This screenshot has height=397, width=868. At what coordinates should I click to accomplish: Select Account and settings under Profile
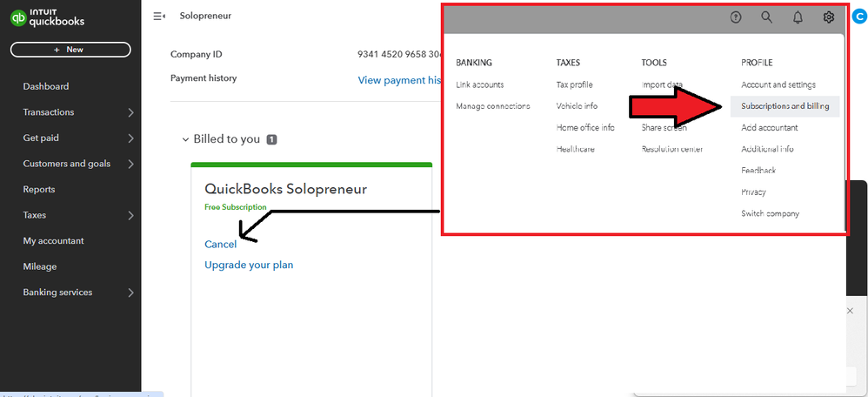coord(778,84)
